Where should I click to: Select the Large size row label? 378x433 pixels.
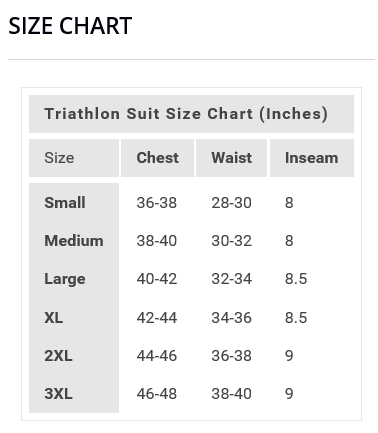(65, 279)
